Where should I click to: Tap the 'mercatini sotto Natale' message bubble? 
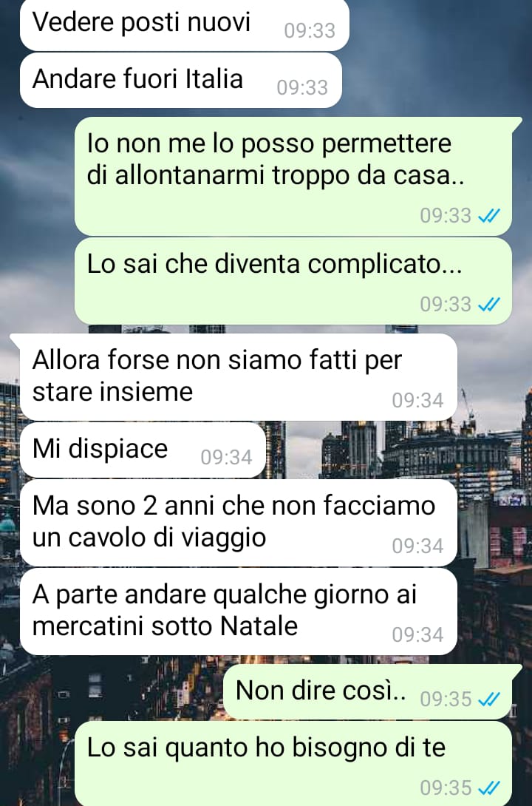(x=238, y=612)
